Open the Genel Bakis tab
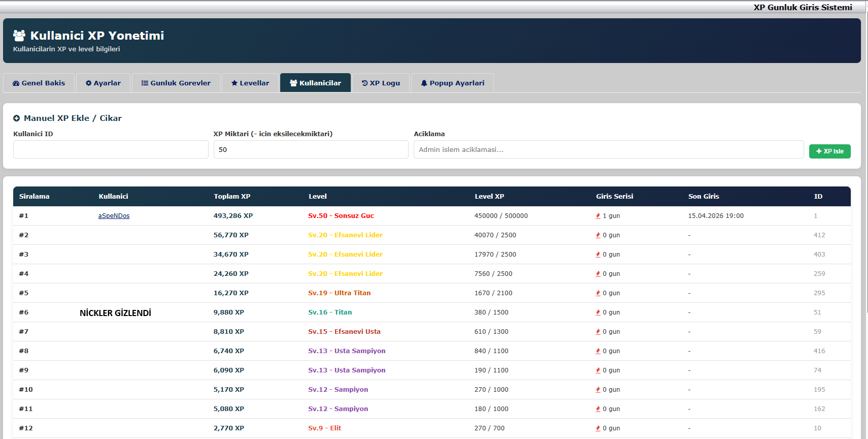This screenshot has height=439, width=868. (x=39, y=83)
